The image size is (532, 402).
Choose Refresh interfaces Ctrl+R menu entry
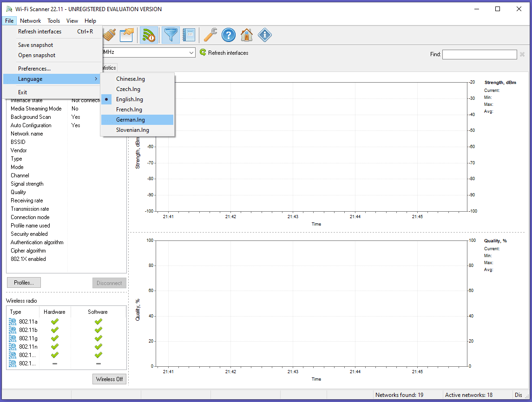coord(53,32)
